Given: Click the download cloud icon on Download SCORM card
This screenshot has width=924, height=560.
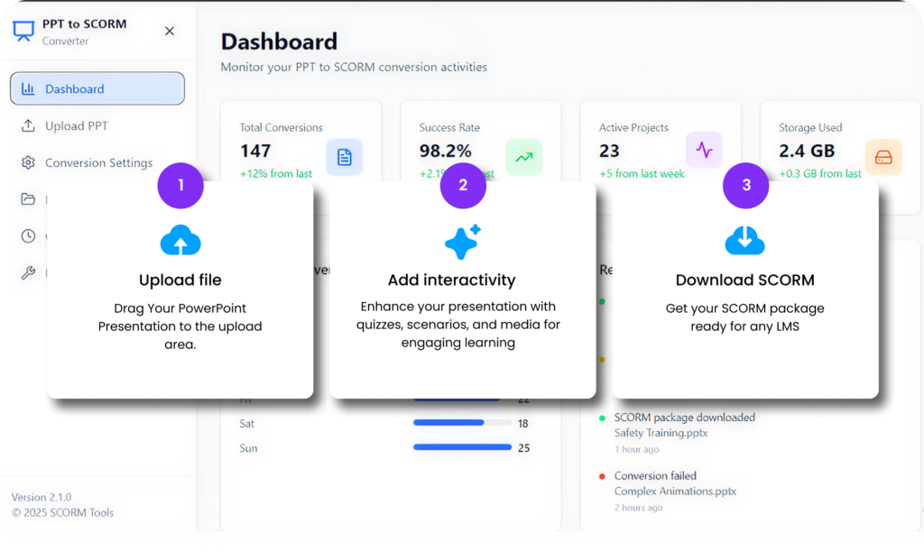Looking at the screenshot, I should pyautogui.click(x=744, y=239).
